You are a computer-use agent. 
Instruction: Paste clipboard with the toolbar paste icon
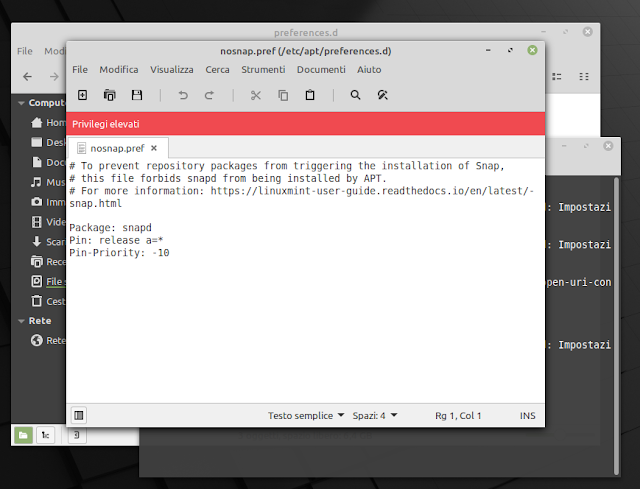310,95
